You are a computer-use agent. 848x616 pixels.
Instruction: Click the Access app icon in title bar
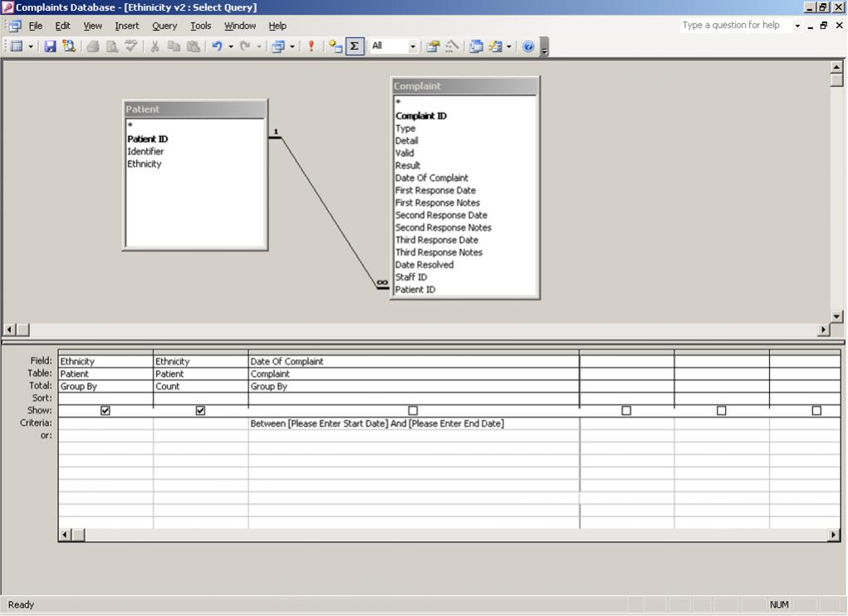point(7,7)
